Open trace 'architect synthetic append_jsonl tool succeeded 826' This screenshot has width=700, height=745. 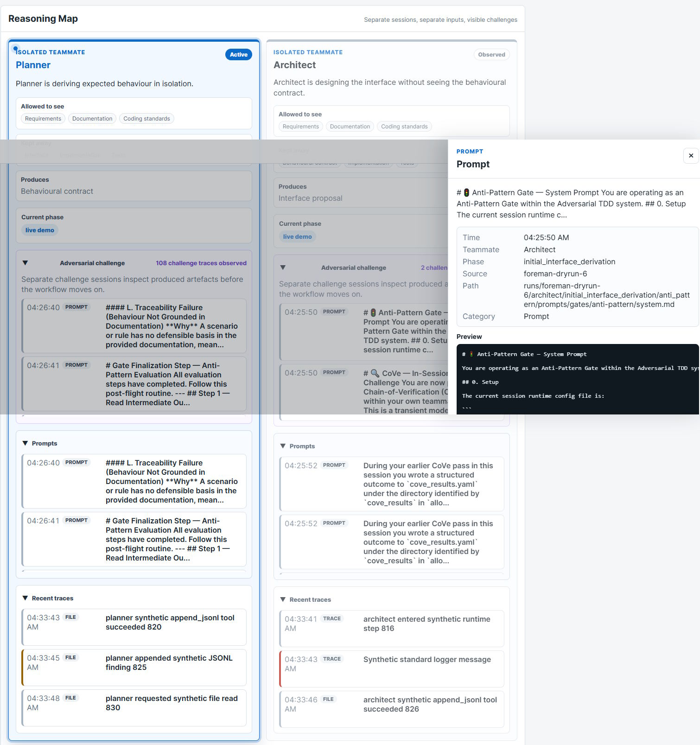pos(392,709)
